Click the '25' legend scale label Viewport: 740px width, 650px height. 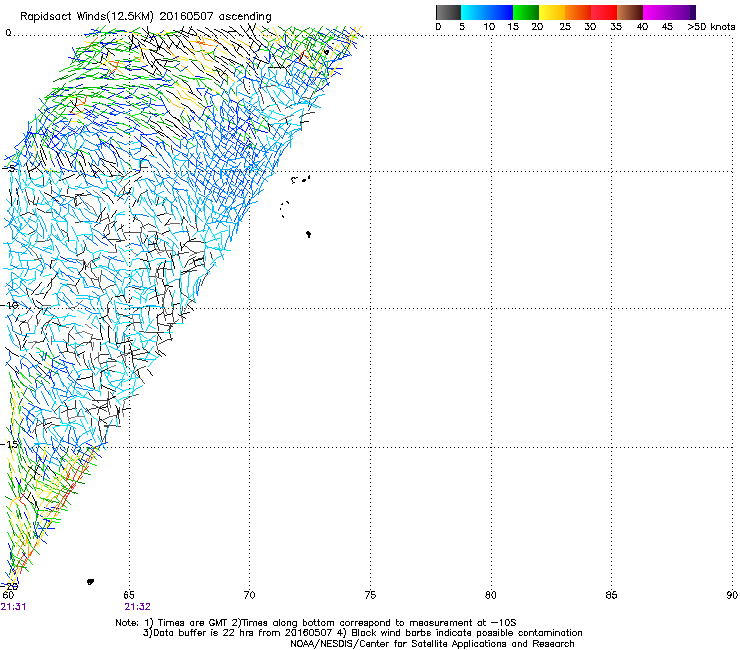(564, 27)
